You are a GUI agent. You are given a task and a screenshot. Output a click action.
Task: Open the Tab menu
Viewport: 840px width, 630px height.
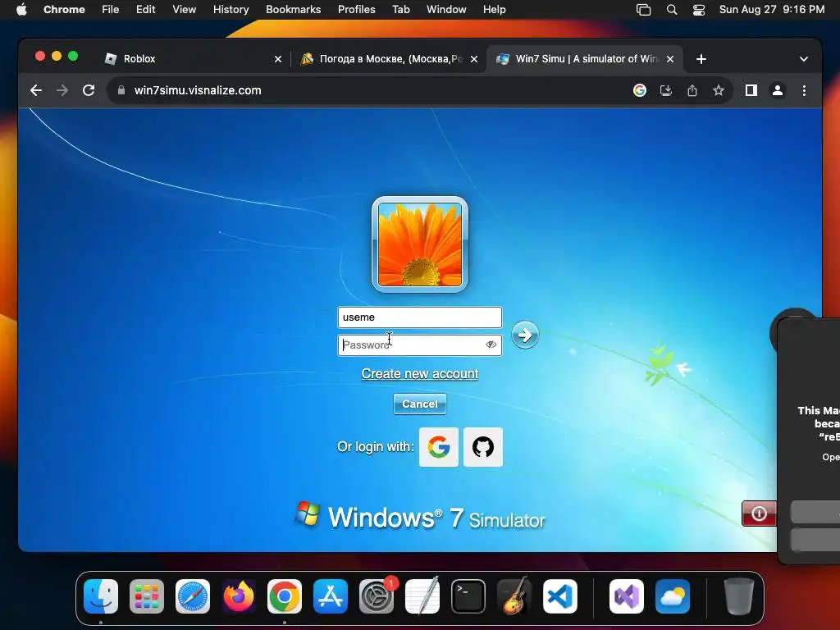click(400, 10)
